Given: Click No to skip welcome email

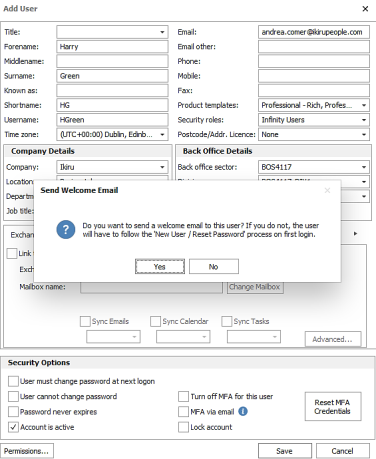Looking at the screenshot, I should point(214,267).
